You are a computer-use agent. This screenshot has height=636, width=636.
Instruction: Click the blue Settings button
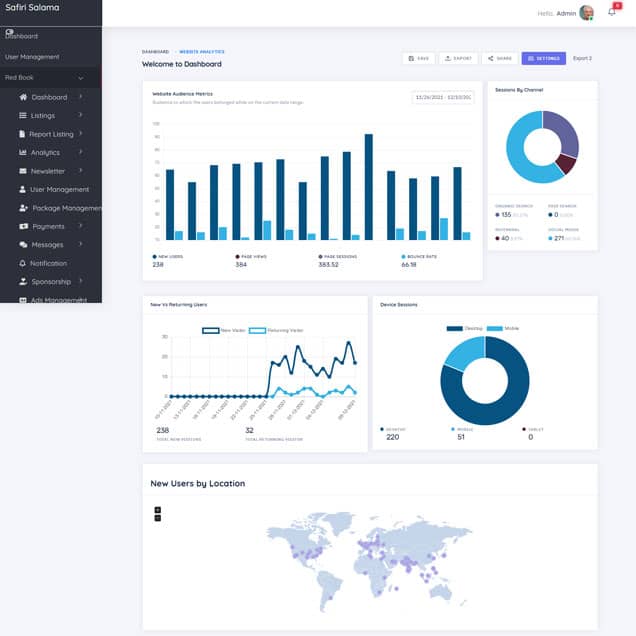[x=544, y=58]
